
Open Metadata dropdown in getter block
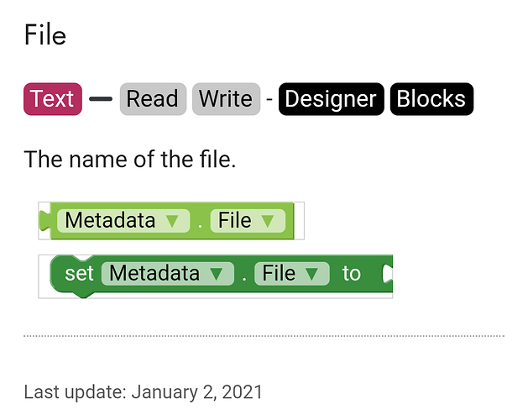tap(123, 221)
